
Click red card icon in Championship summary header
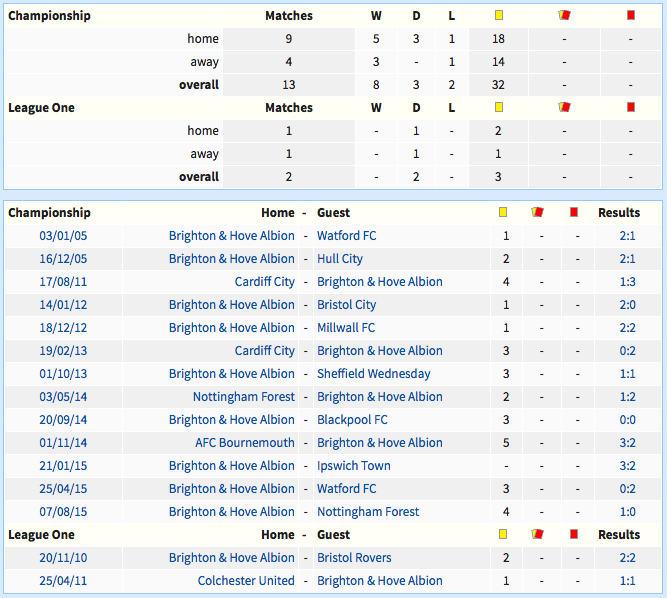coord(631,15)
